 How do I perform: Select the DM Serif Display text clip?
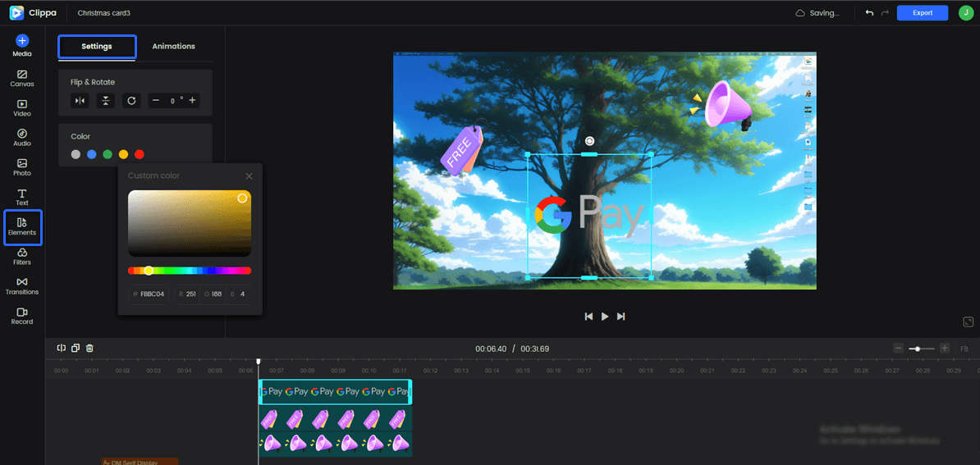(140, 462)
